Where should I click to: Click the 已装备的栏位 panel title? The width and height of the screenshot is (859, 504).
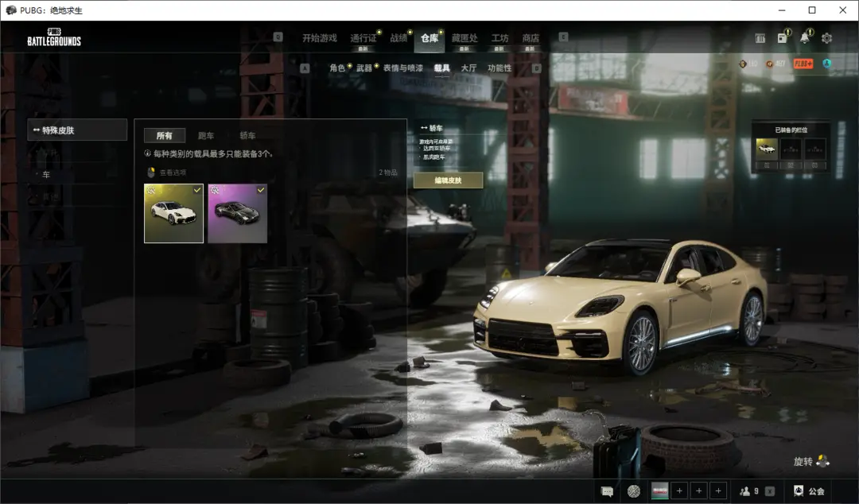click(791, 130)
